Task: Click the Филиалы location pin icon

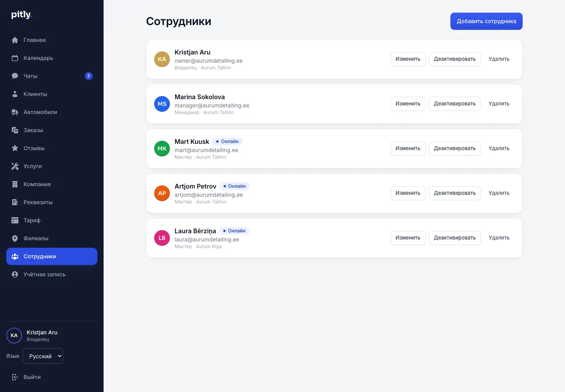Action: [x=15, y=238]
